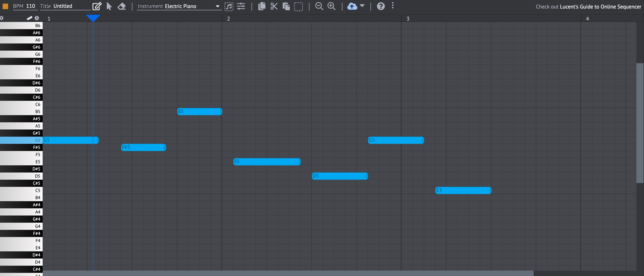Open instrument settings sliders icon
644x276 pixels.
(x=241, y=6)
